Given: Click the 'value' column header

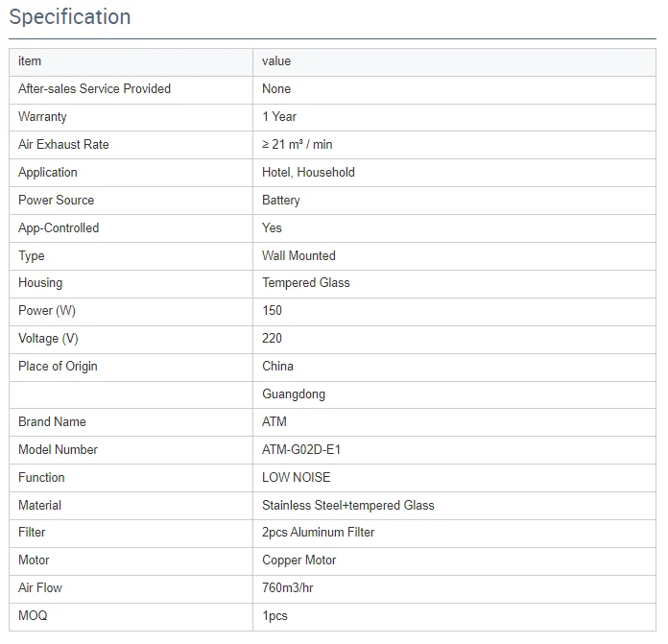Looking at the screenshot, I should 276,61.
